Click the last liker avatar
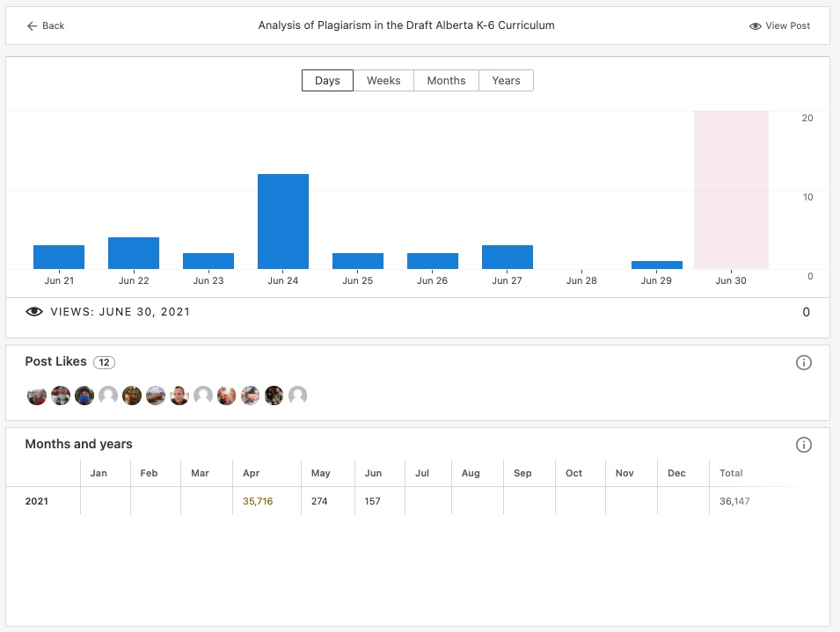The image size is (840, 632). coord(298,396)
